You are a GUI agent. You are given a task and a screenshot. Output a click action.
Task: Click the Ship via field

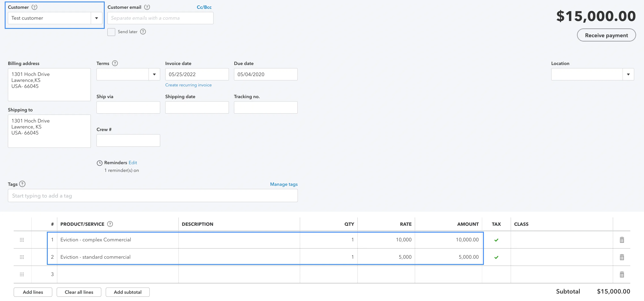tap(128, 107)
